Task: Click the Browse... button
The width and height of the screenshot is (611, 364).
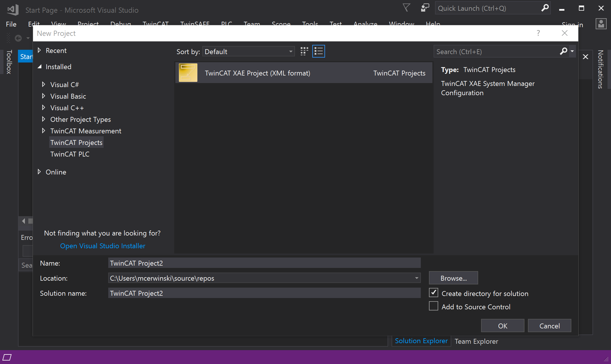Action: point(453,278)
